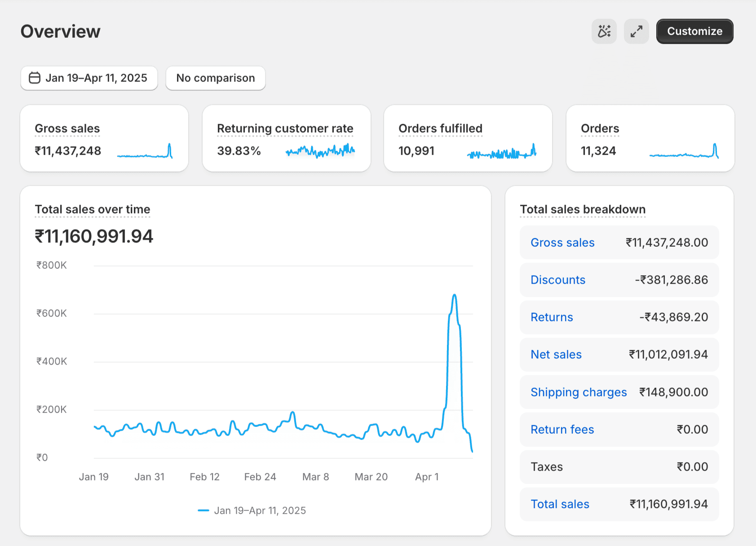
Task: Click the ₹11,160,991.94 total above the chart
Action: point(94,236)
